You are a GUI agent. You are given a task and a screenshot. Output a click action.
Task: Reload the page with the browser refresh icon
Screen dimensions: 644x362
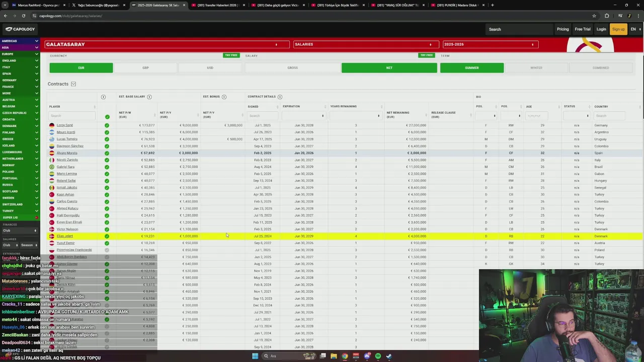pyautogui.click(x=23, y=16)
